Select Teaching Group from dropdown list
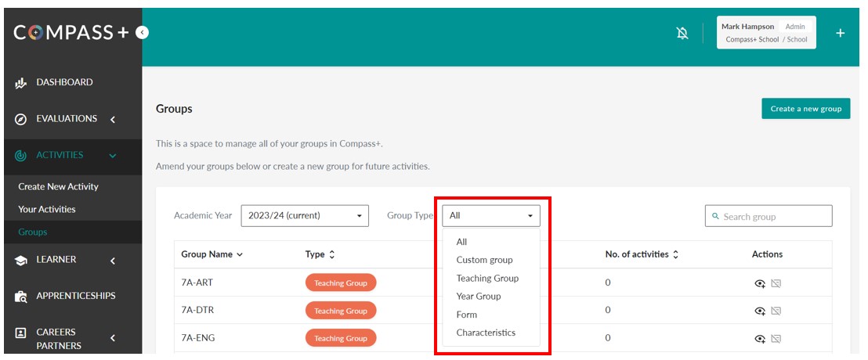 pos(487,278)
